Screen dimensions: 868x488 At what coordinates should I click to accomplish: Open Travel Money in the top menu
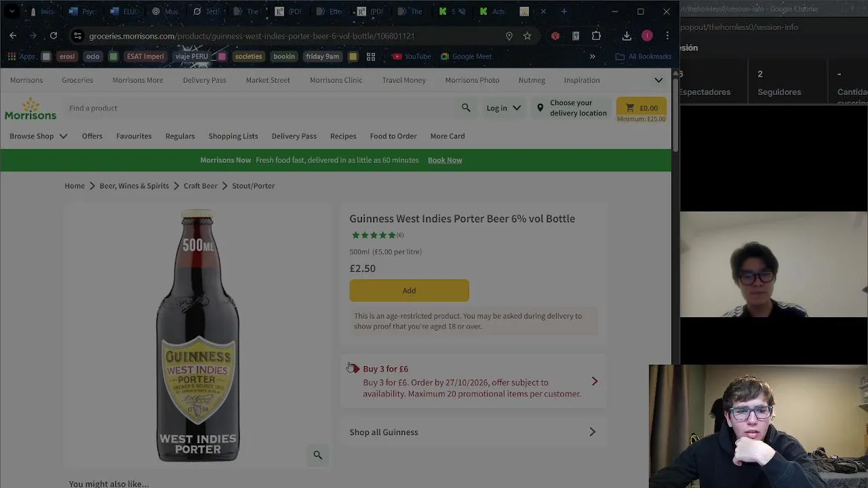(x=403, y=80)
